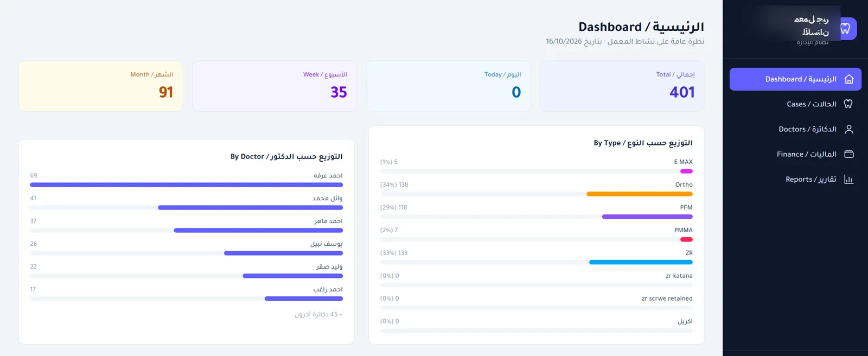Click the وائل محمد doctor bar

(250, 207)
